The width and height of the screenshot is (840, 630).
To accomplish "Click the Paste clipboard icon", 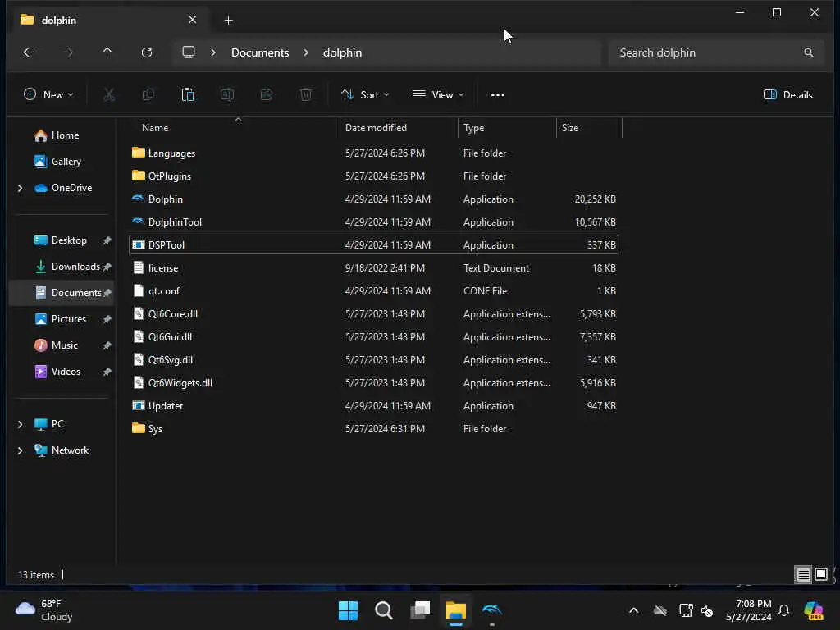I will 188,95.
